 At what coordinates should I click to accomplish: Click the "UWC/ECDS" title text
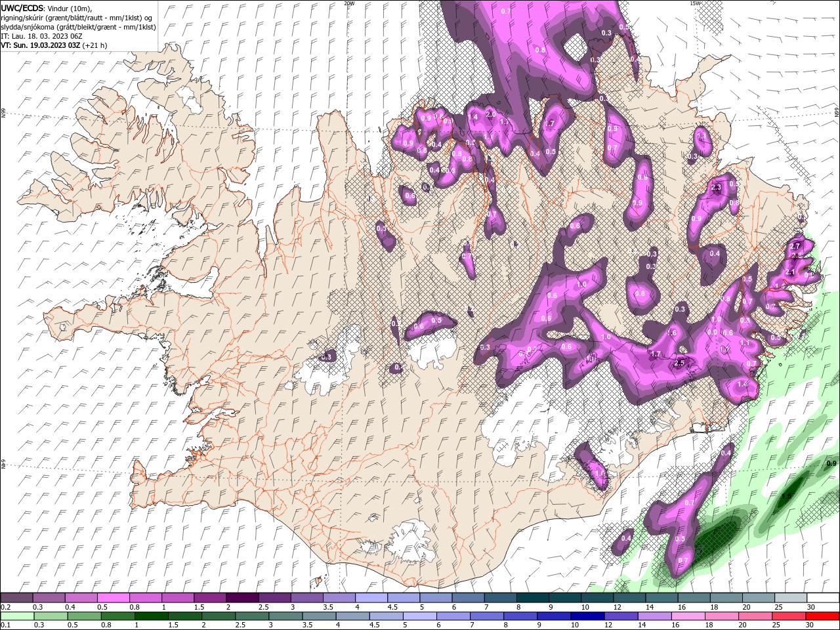[x=23, y=7]
